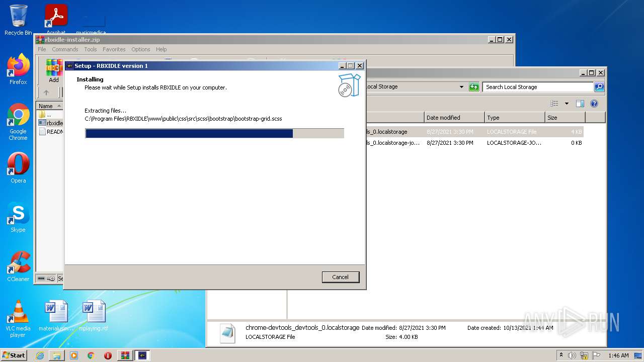Launch Firefox from the desktop shortcut
Image resolution: width=644 pixels, height=362 pixels.
tap(18, 69)
